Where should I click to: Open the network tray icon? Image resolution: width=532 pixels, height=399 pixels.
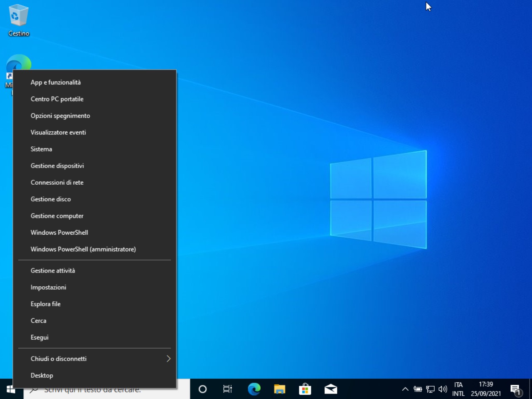(430, 389)
